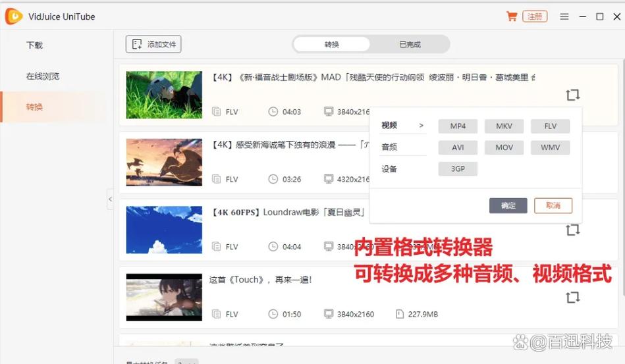Click the convert icon for 新·福音战士 video
This screenshot has height=364, width=625.
(x=573, y=95)
